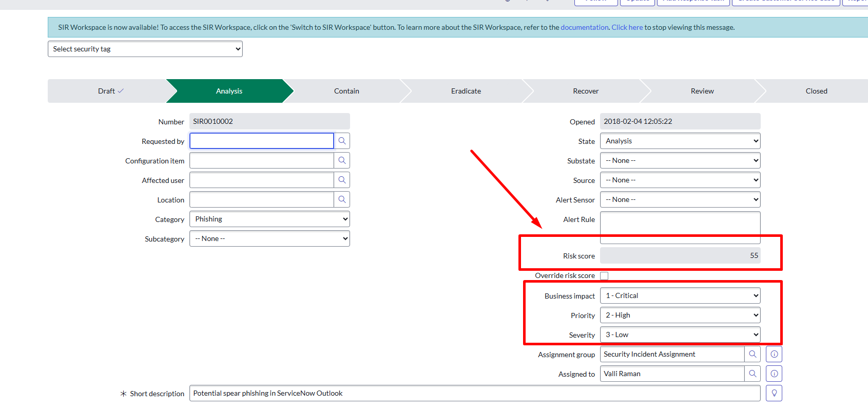This screenshot has height=408, width=868.
Task: Expand the Category dropdown showing Phishing
Action: pyautogui.click(x=269, y=219)
